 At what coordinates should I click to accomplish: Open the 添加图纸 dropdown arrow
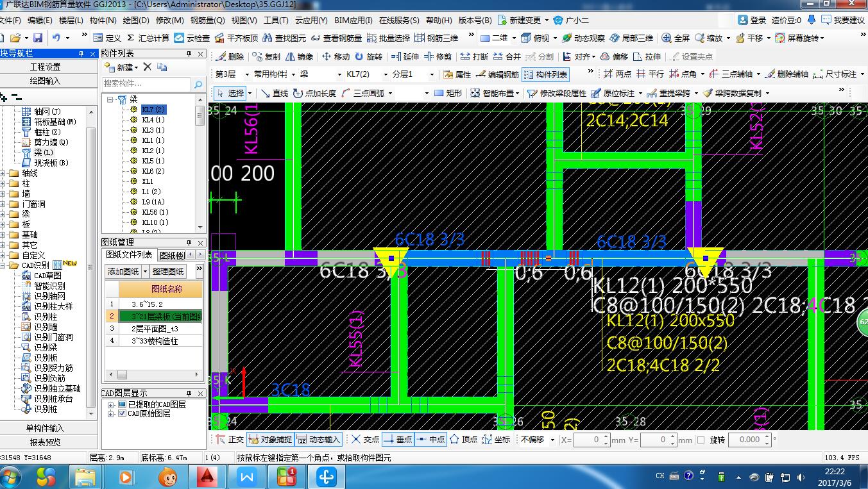pyautogui.click(x=146, y=271)
